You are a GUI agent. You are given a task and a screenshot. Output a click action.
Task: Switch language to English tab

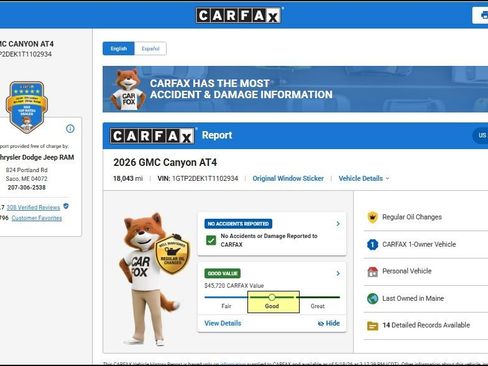(119, 49)
